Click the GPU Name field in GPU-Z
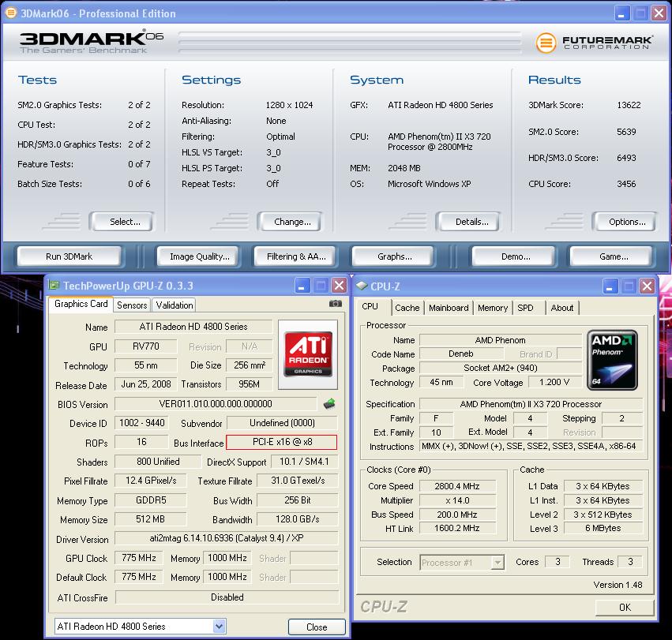 point(193,327)
